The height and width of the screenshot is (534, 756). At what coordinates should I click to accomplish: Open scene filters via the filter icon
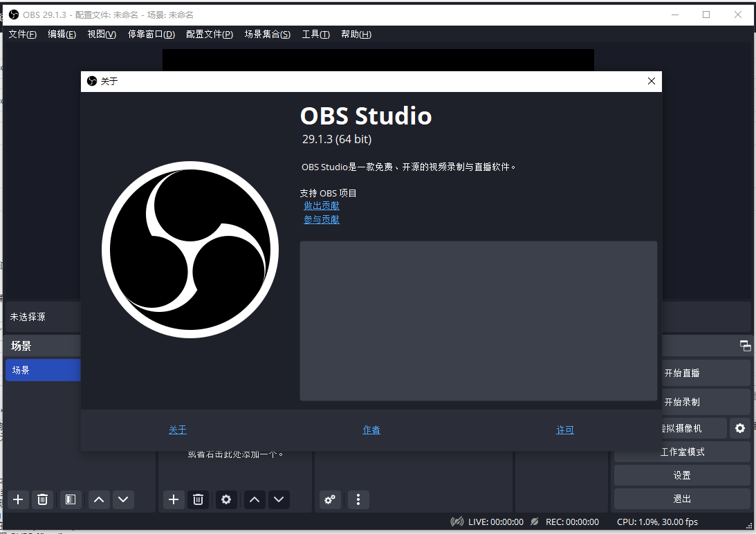[x=70, y=499]
